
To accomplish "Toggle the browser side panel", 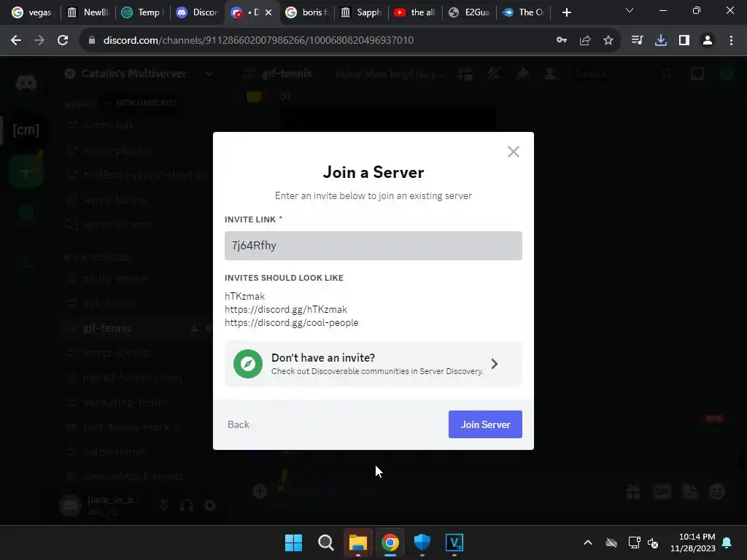I will pos(684,41).
